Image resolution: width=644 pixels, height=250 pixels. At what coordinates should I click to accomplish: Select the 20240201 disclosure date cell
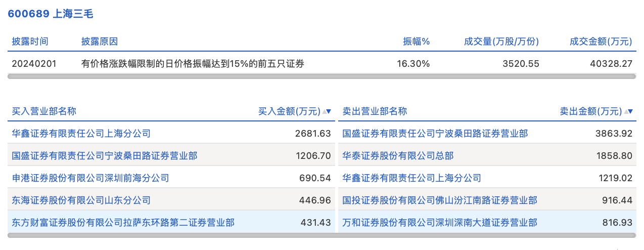click(x=34, y=64)
